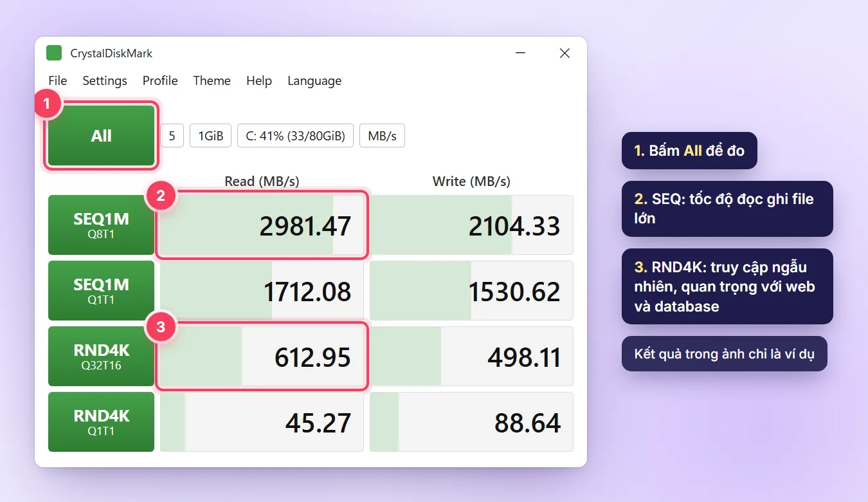Screen dimensions: 868x502
Task: Select the 1530.62 write result
Action: 472,291
